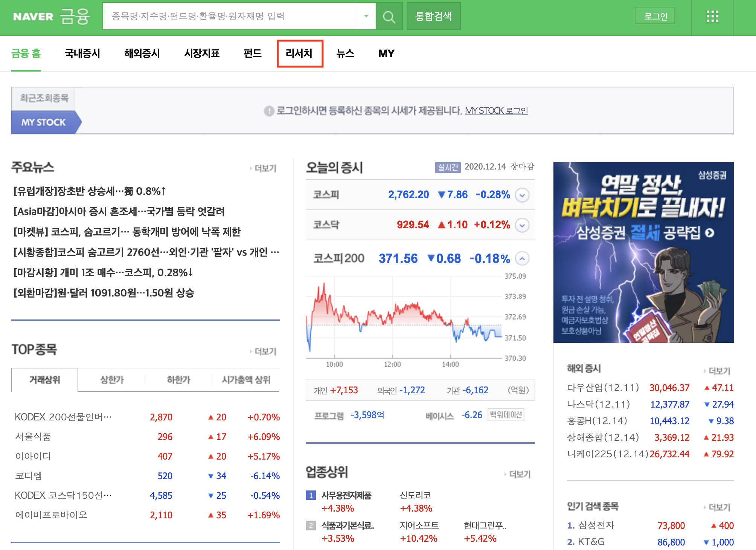The image size is (756, 550).
Task: Open the 리서치 menu
Action: [x=299, y=53]
